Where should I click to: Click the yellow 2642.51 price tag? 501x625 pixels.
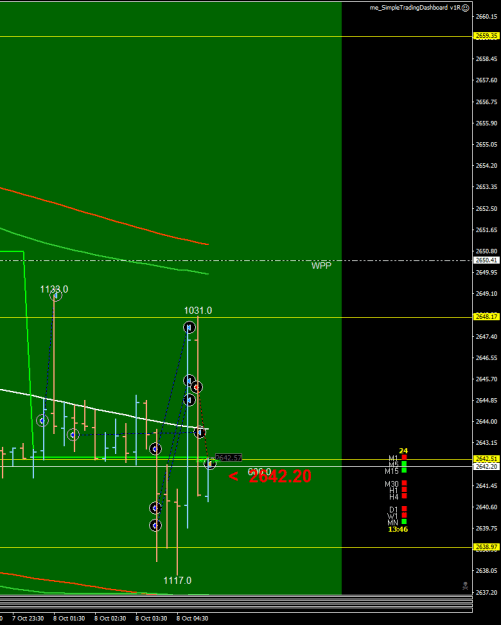tap(486, 459)
